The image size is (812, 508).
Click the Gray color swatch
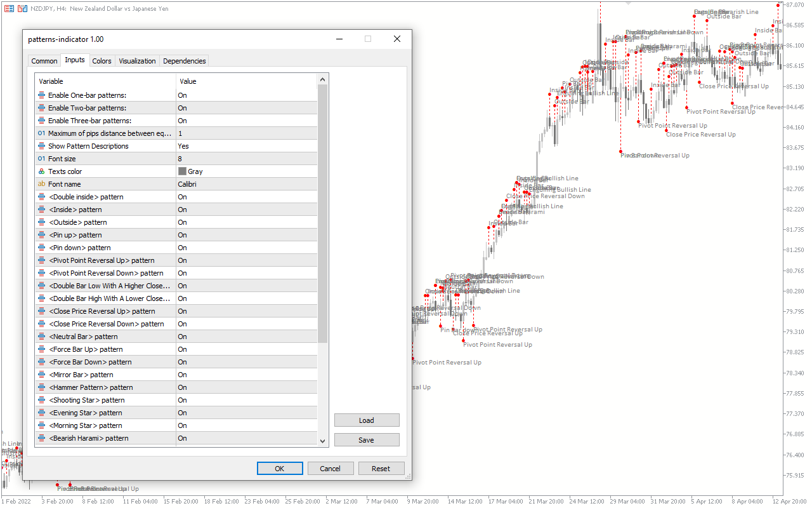click(x=183, y=171)
